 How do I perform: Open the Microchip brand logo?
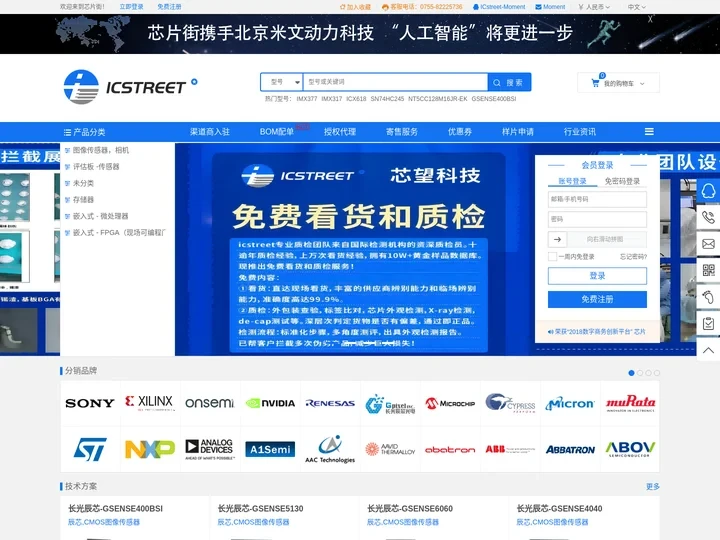tap(450, 403)
